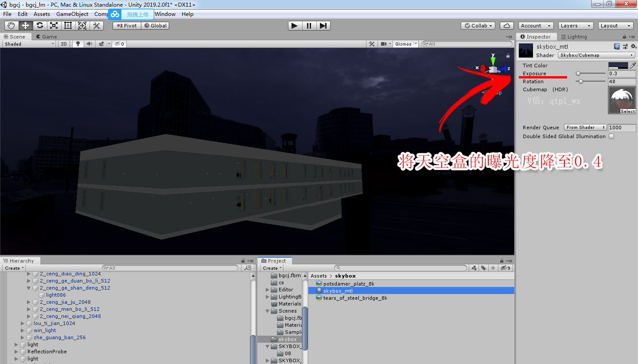Open the custom editor tools button
Image resolution: width=638 pixels, height=364 pixels.
click(x=96, y=26)
